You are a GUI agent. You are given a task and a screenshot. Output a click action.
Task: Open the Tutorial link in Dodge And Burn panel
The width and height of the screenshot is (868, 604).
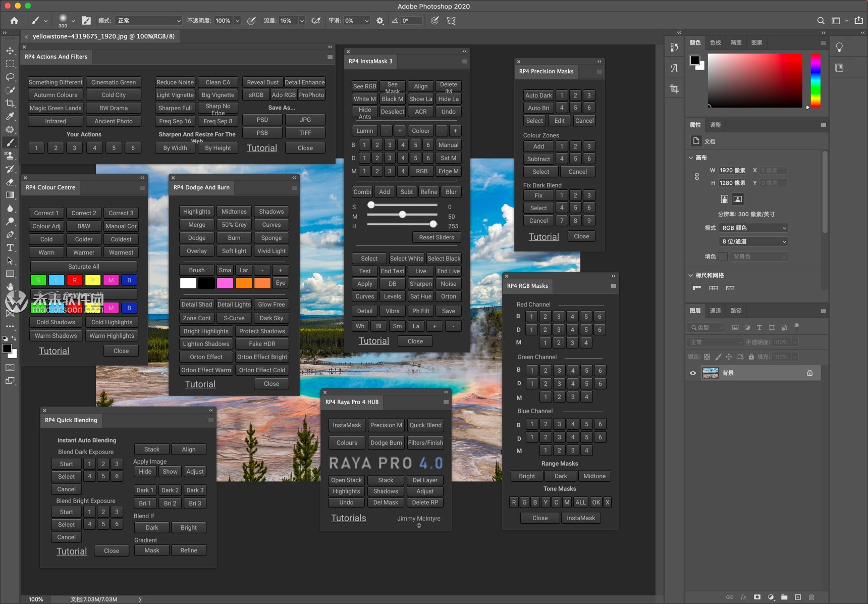200,384
